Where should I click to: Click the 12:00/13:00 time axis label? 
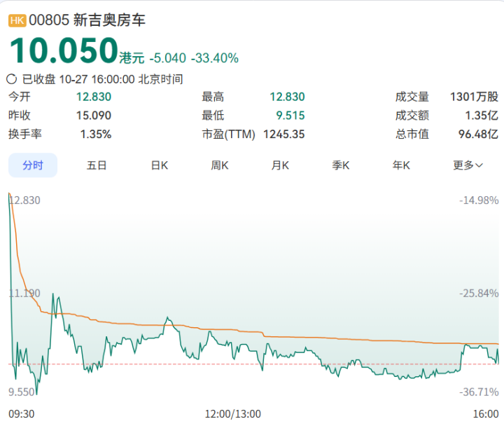(x=233, y=414)
